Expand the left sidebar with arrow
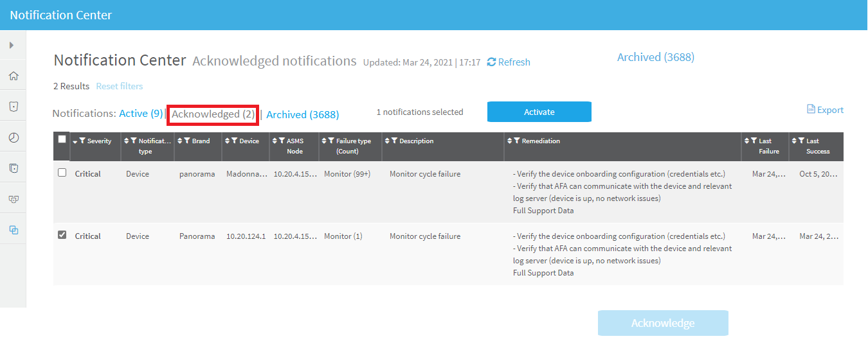This screenshot has height=350, width=868. [12, 45]
